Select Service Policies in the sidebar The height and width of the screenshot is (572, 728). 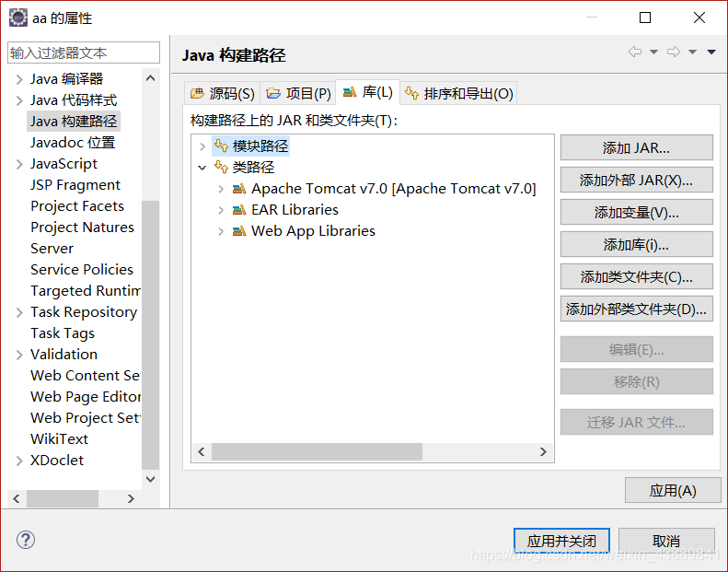pos(82,270)
